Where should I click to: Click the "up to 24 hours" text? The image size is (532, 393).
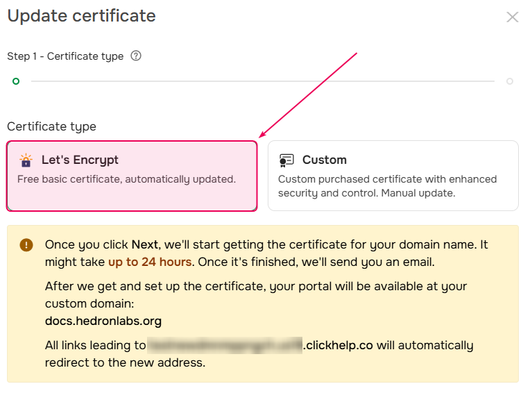(150, 262)
